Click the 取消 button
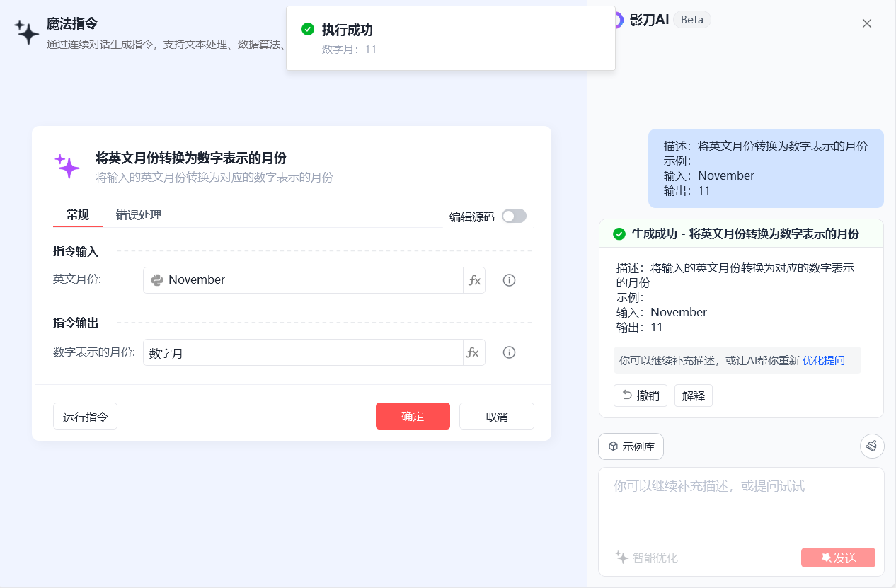This screenshot has width=896, height=588. tap(496, 416)
